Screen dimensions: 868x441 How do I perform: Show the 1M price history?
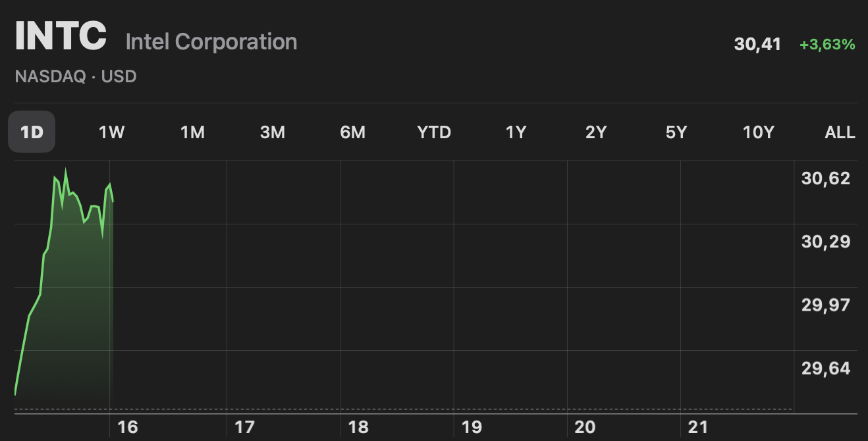click(x=192, y=132)
